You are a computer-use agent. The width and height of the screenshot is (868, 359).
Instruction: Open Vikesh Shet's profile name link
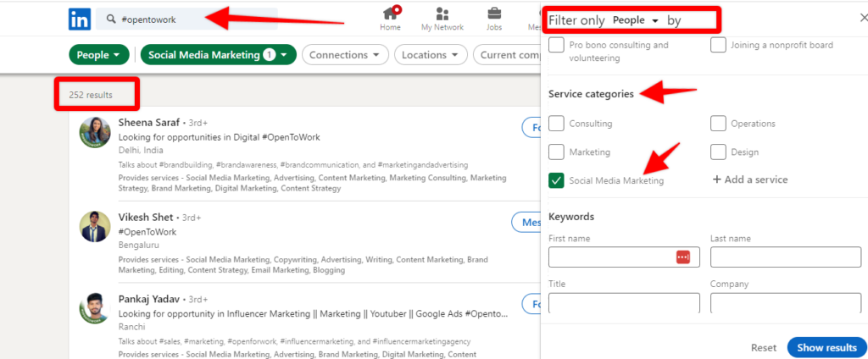(x=146, y=217)
